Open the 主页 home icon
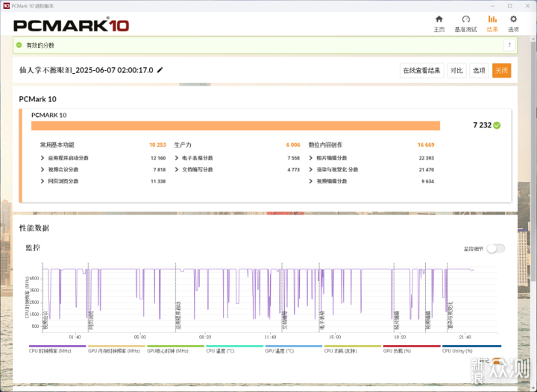The height and width of the screenshot is (392, 537). tap(439, 19)
